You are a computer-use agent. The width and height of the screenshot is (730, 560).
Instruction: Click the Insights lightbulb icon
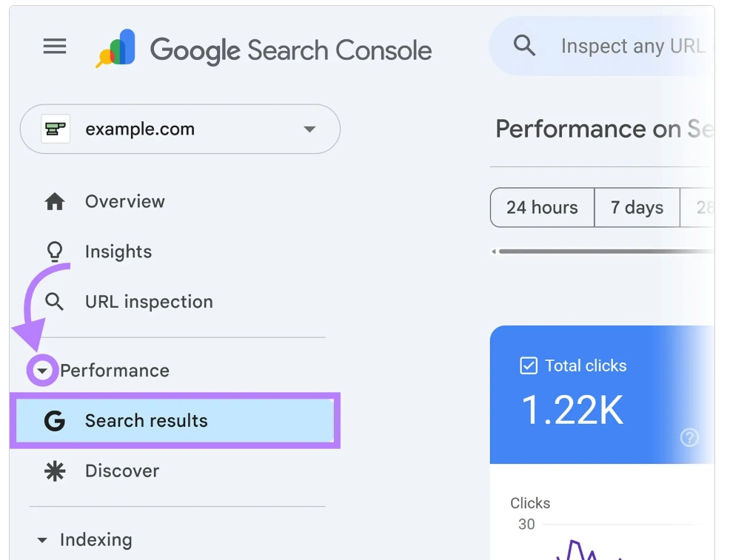coord(54,251)
